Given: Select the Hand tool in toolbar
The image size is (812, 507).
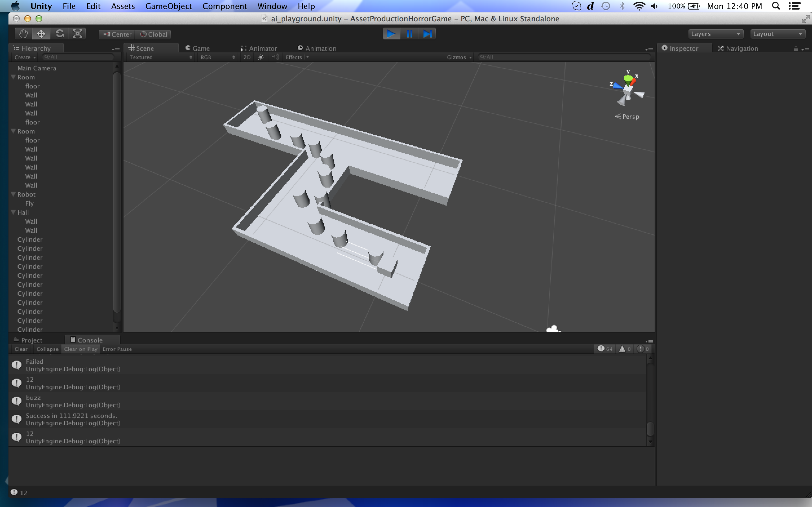Looking at the screenshot, I should tap(23, 34).
